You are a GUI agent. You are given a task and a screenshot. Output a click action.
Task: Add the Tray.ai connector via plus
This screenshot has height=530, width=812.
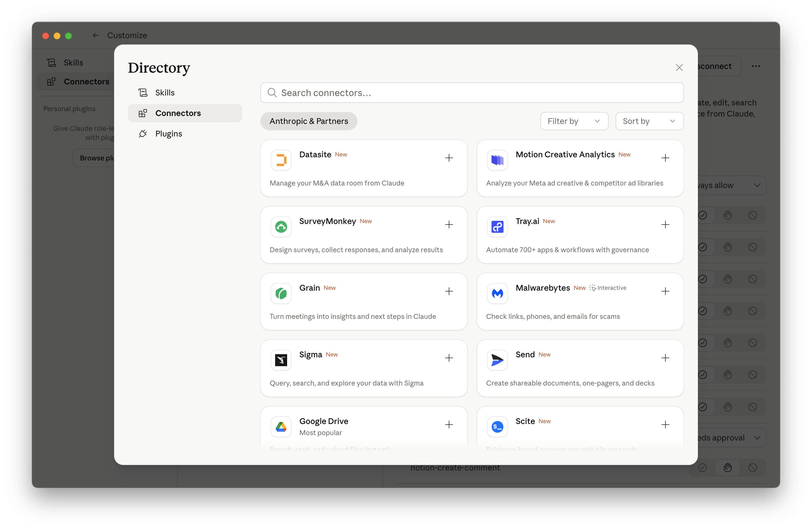pyautogui.click(x=665, y=225)
